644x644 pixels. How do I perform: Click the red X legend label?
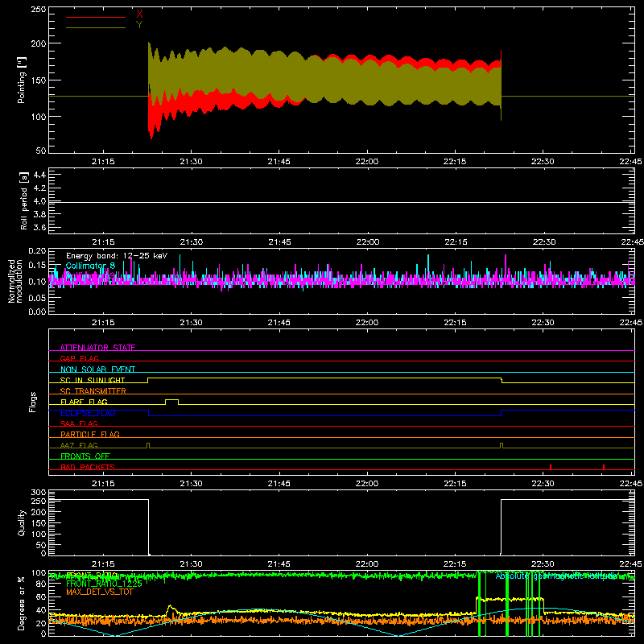coord(139,14)
